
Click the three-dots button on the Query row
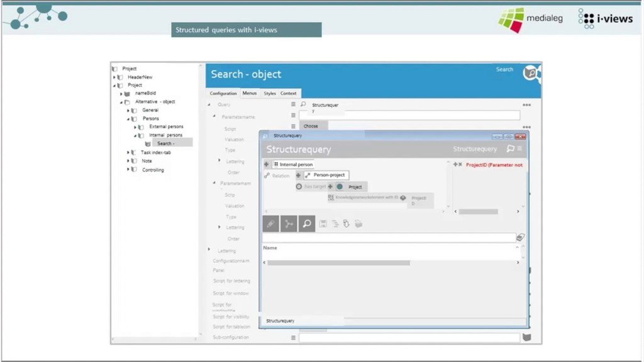(526, 105)
